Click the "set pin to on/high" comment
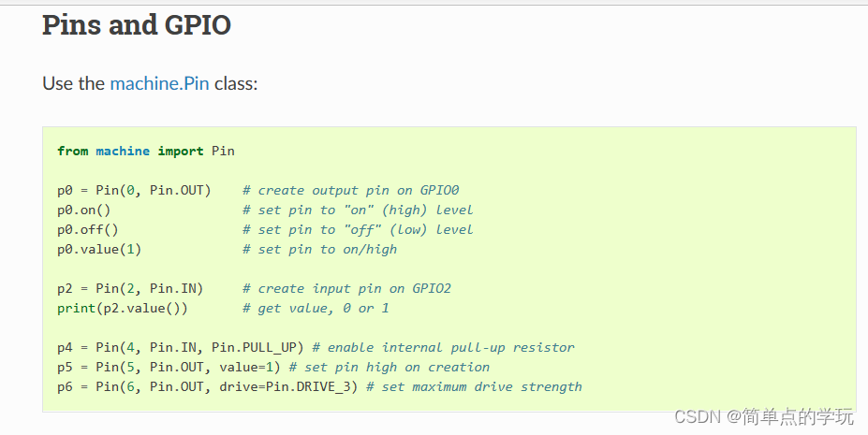This screenshot has height=435, width=868. pos(319,249)
